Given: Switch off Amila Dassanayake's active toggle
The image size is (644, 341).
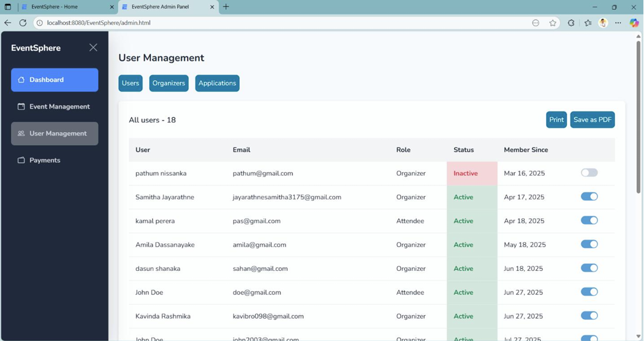Looking at the screenshot, I should (x=589, y=244).
